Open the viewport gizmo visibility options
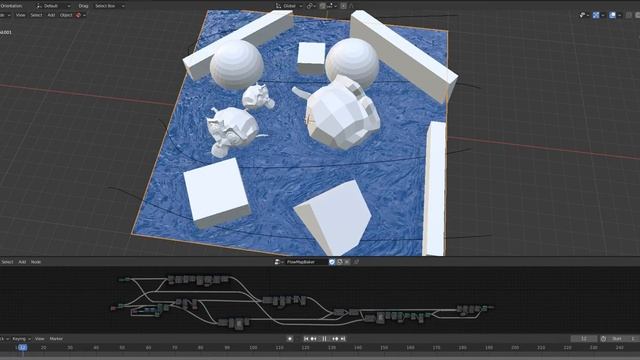This screenshot has width=640, height=360. [584, 15]
